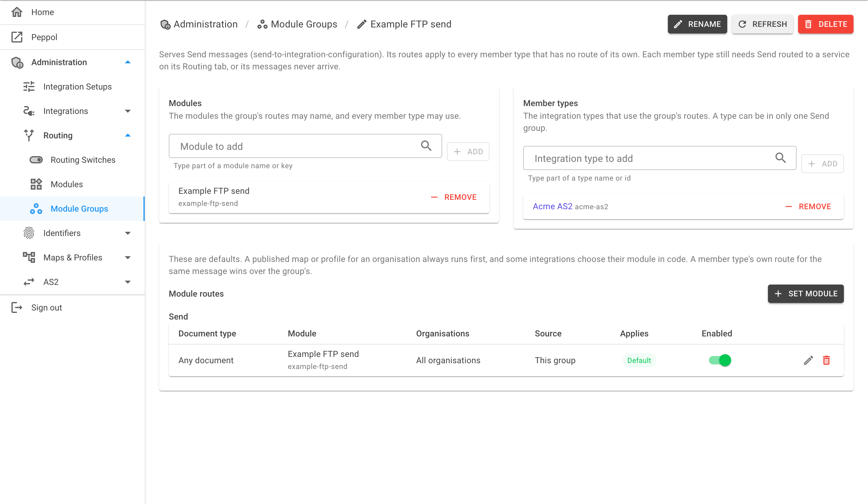Screen dimensions: 868x504
Task: Click the Identifiers fingerprint icon
Action: (x=29, y=233)
